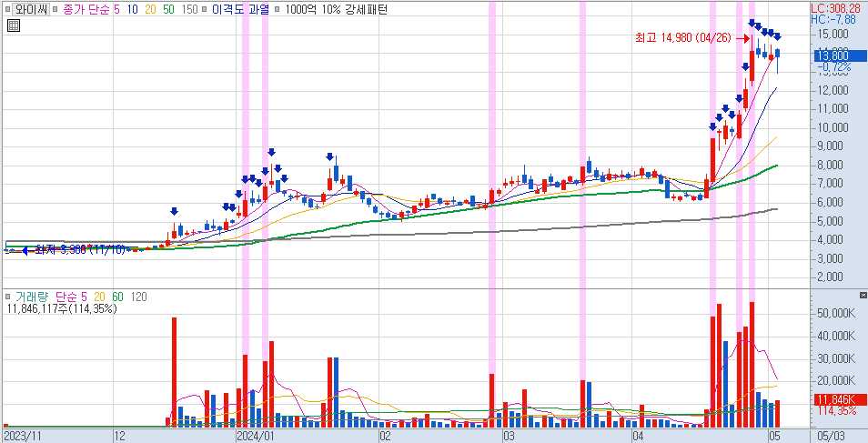Click the 11,846,117주(114.35%) volume readout
868x443 pixels.
61,309
